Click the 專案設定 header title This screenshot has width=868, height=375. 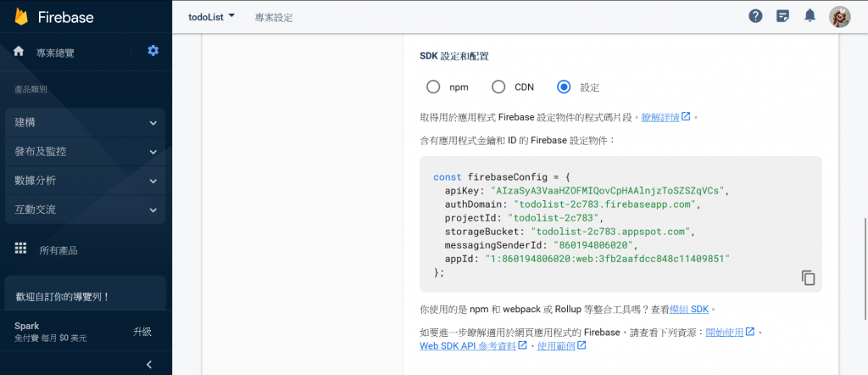point(274,17)
